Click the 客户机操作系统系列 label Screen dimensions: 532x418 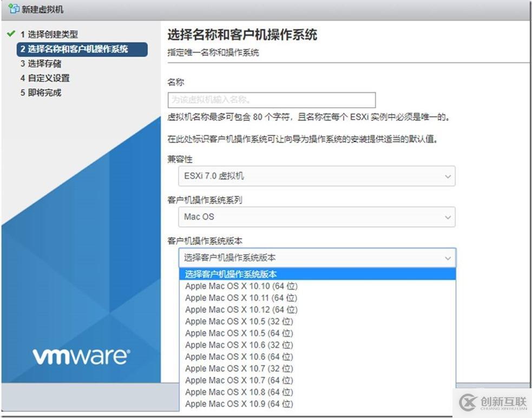tap(205, 200)
